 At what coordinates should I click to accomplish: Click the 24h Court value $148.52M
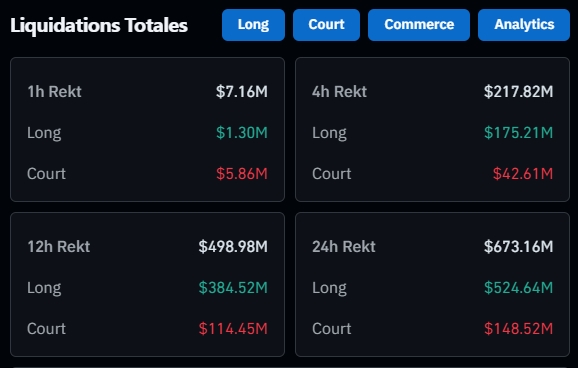coord(518,328)
